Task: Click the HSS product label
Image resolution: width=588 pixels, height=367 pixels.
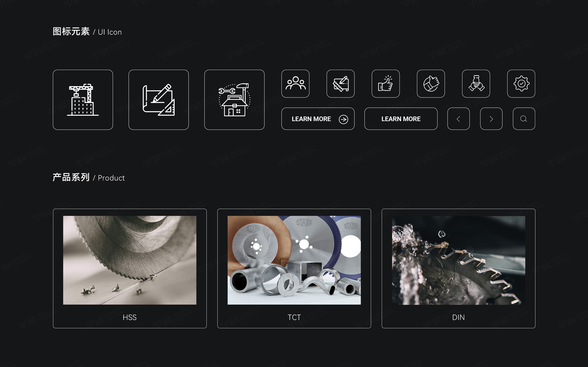Action: click(130, 317)
